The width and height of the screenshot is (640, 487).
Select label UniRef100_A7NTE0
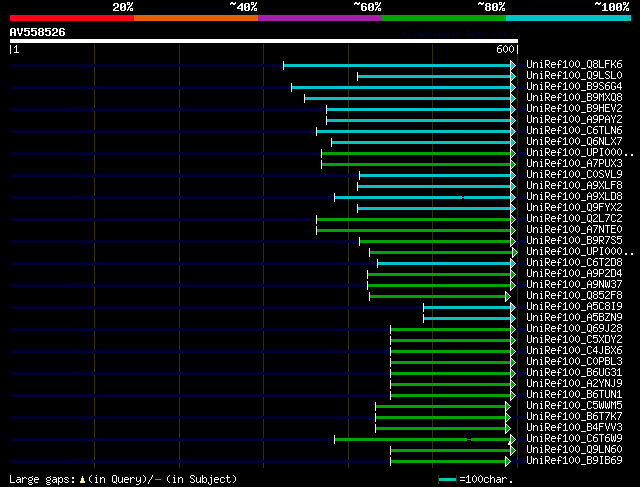pos(574,229)
